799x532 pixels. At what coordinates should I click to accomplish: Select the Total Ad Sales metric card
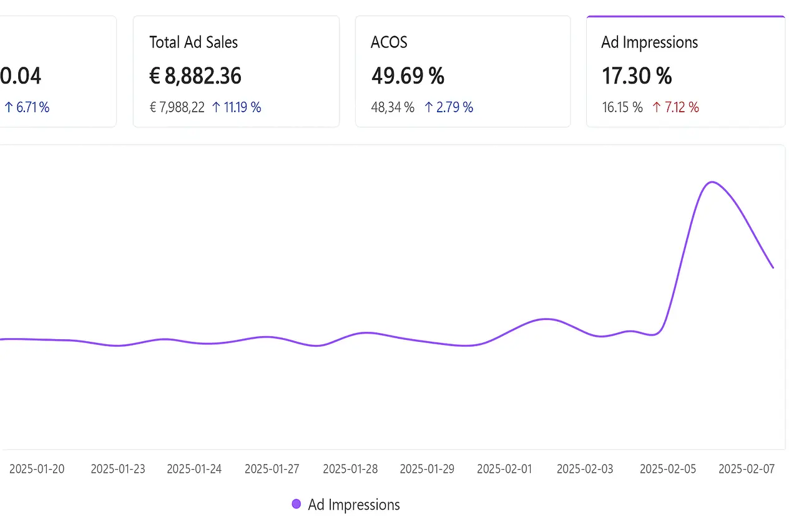236,71
